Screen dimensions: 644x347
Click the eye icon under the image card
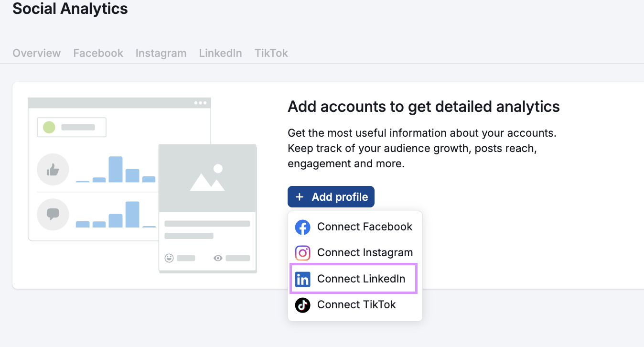point(218,258)
